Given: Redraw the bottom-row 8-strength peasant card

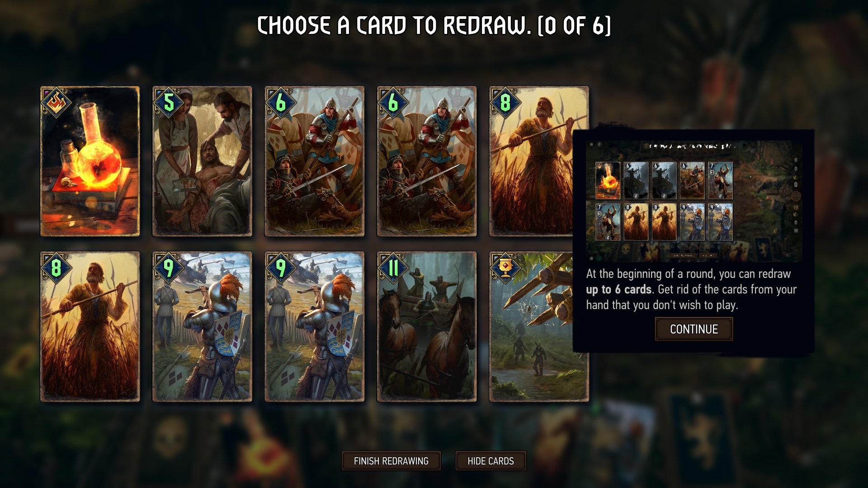Looking at the screenshot, I should coord(90,327).
